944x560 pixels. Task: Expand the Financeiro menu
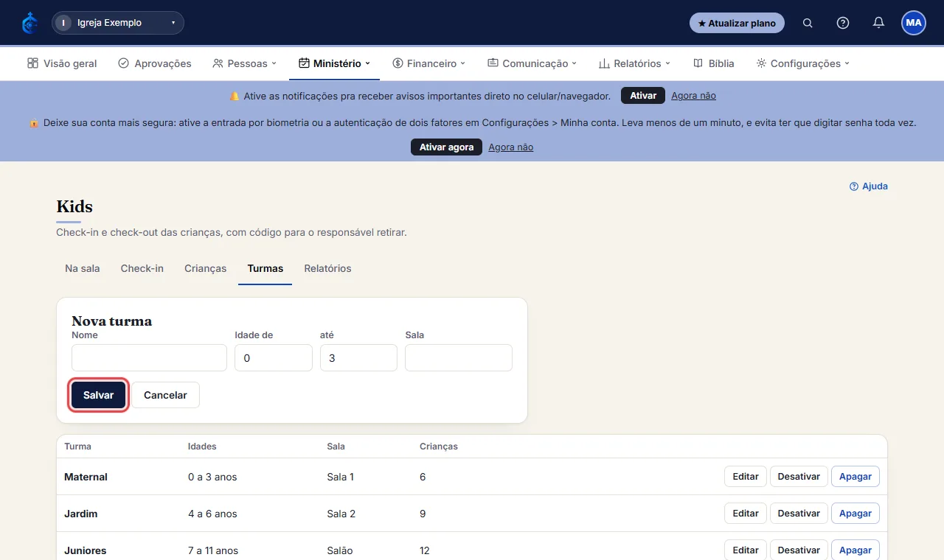tap(429, 63)
